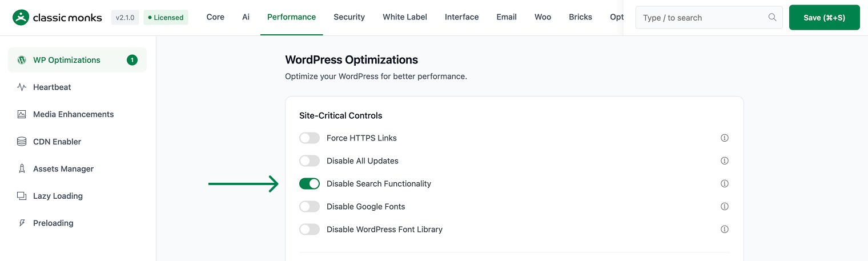Click the Force HTTPS Links label

pyautogui.click(x=361, y=138)
